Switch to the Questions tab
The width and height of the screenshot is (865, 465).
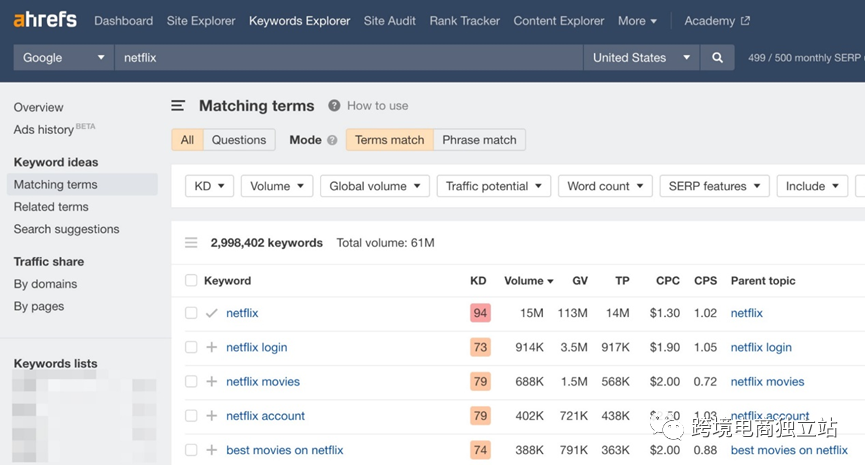pyautogui.click(x=239, y=140)
